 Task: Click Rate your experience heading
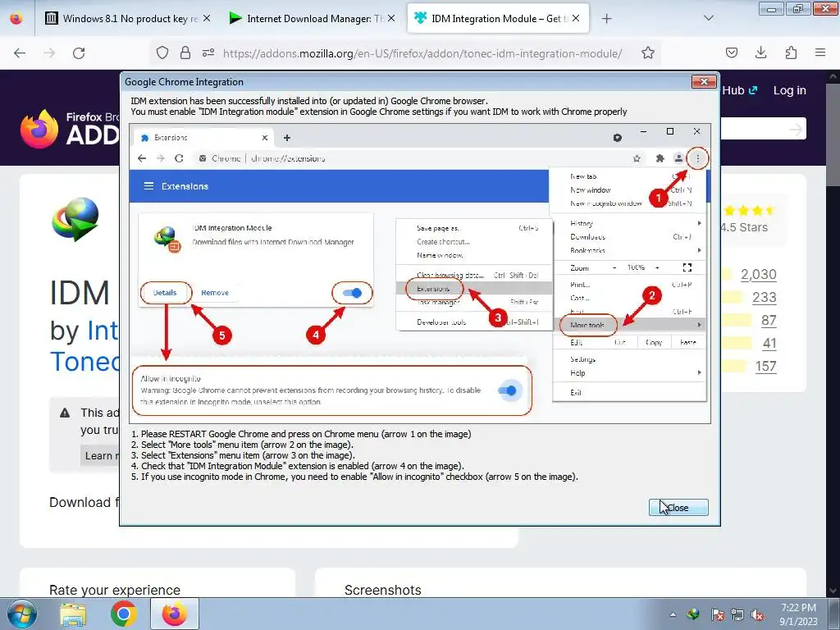115,590
